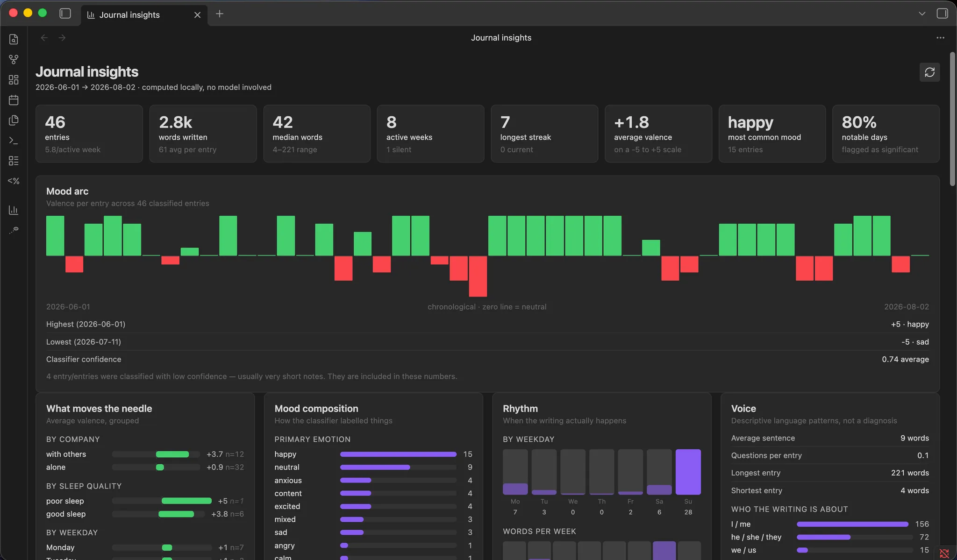Click the Sunday bar in weekday rhythm chart
This screenshot has width=957, height=560.
click(688, 472)
